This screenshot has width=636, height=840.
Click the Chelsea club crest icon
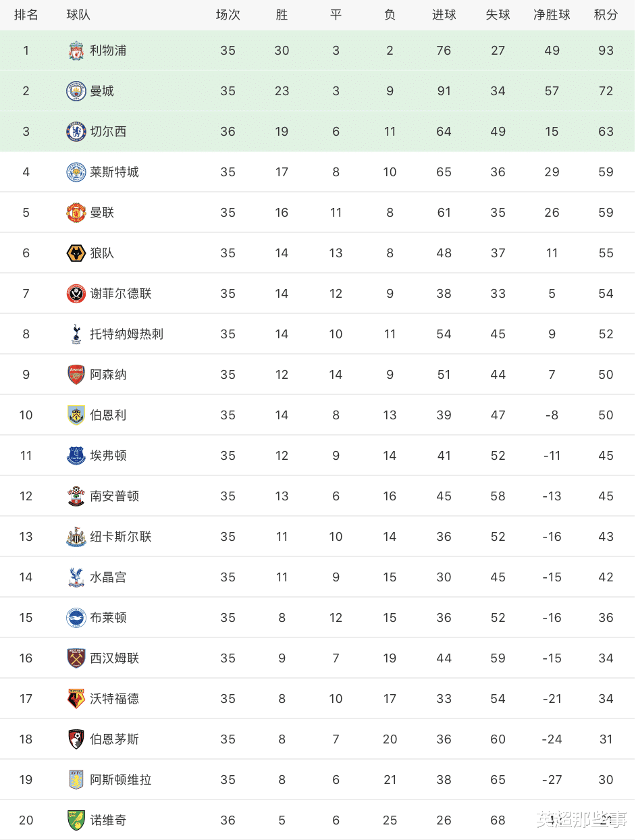(x=76, y=132)
